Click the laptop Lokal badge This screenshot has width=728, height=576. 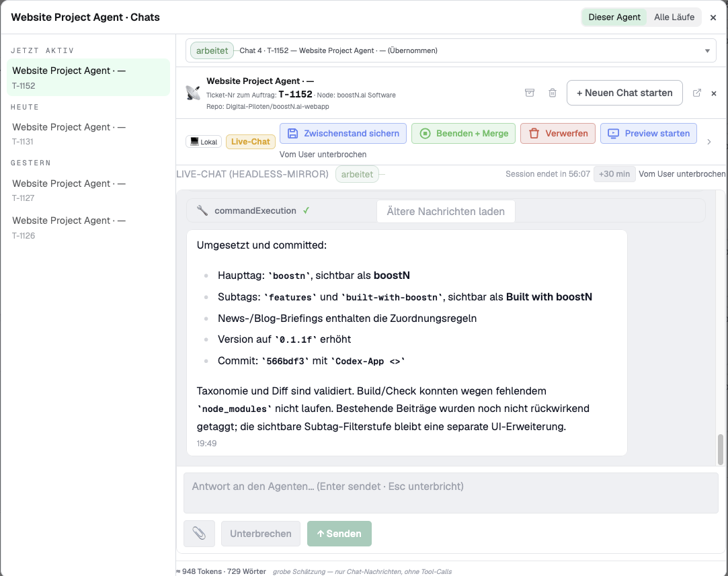click(204, 142)
